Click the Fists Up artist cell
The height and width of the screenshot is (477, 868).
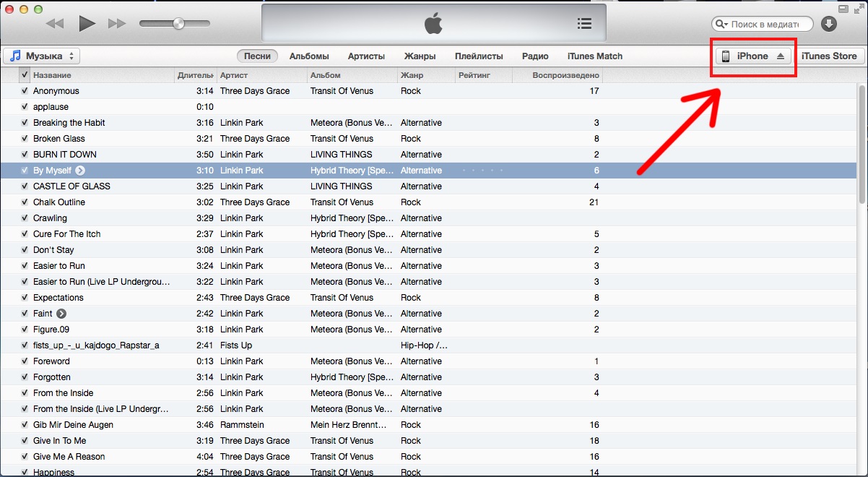(x=235, y=345)
